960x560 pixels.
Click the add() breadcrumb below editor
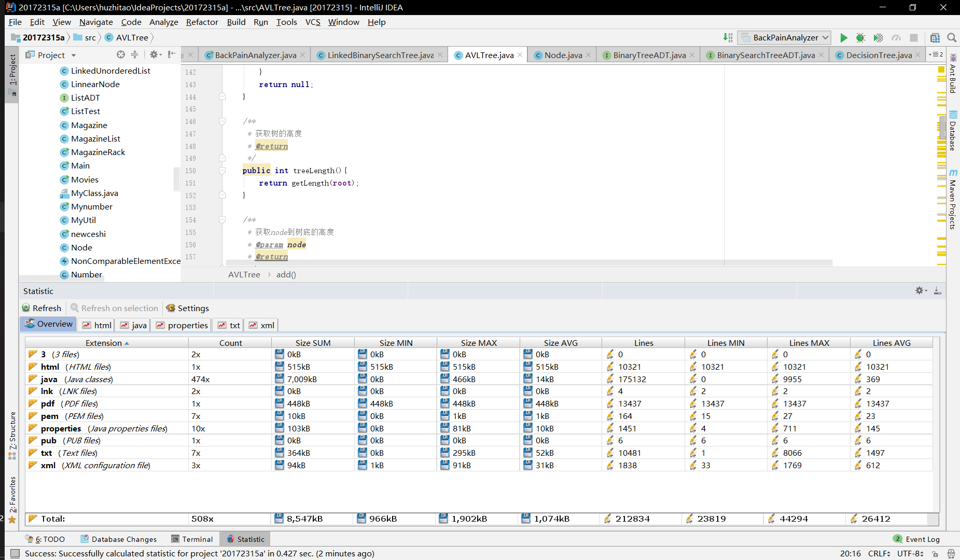pyautogui.click(x=286, y=274)
